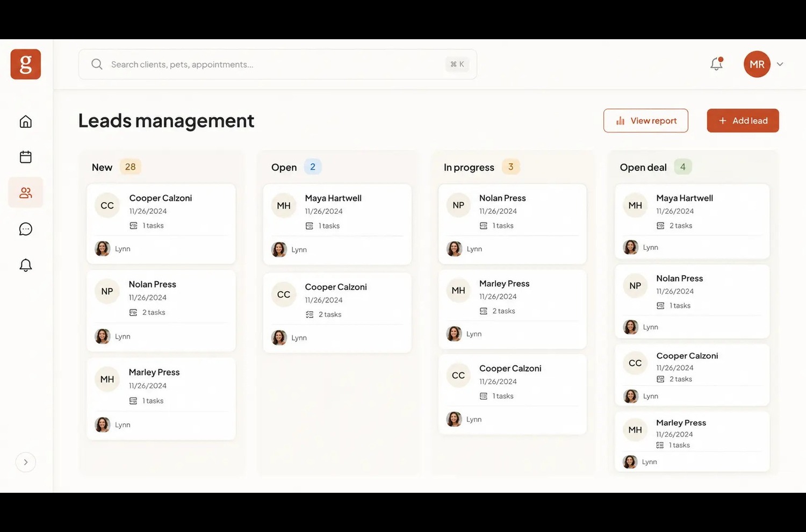Click tasks icon on New Cooper Calzoni card
The image size is (806, 532).
[x=133, y=226]
